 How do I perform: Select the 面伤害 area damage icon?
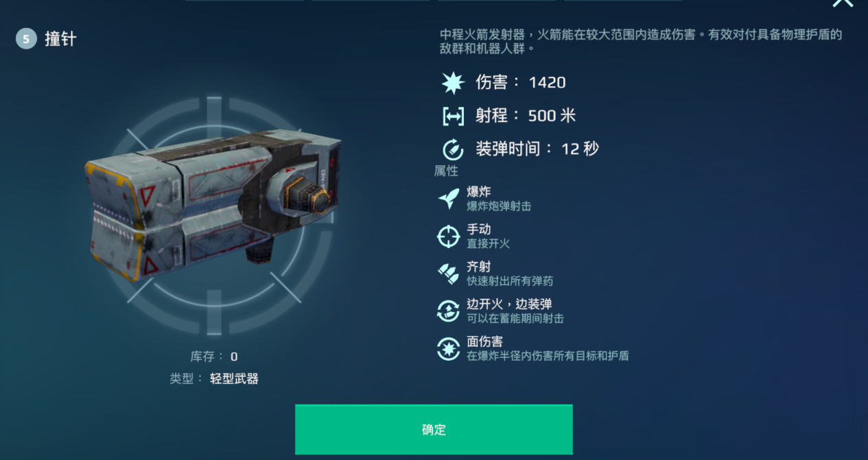click(449, 348)
